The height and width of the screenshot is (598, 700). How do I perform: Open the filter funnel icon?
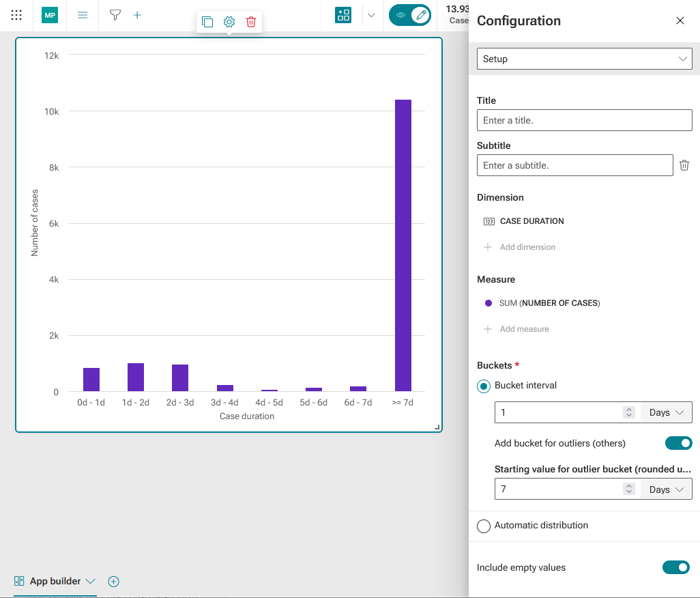(115, 15)
